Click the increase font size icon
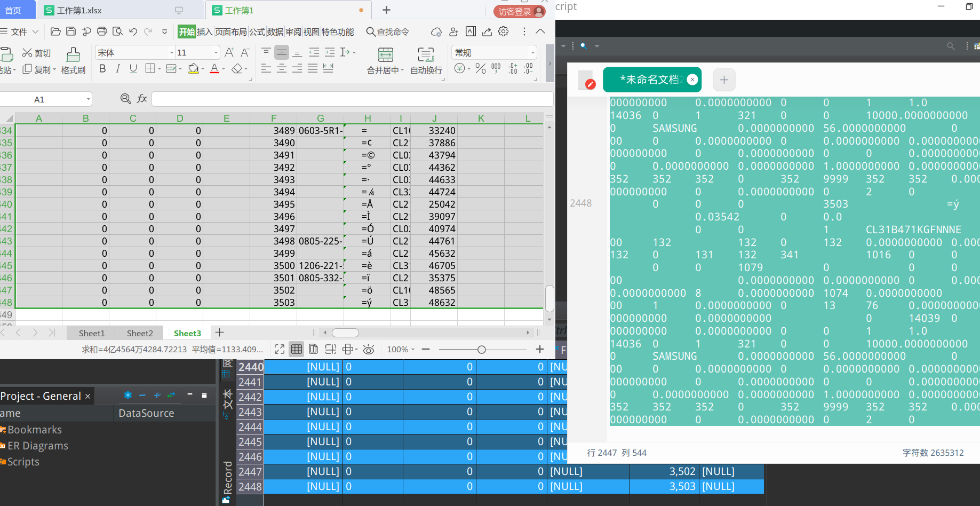 [229, 52]
